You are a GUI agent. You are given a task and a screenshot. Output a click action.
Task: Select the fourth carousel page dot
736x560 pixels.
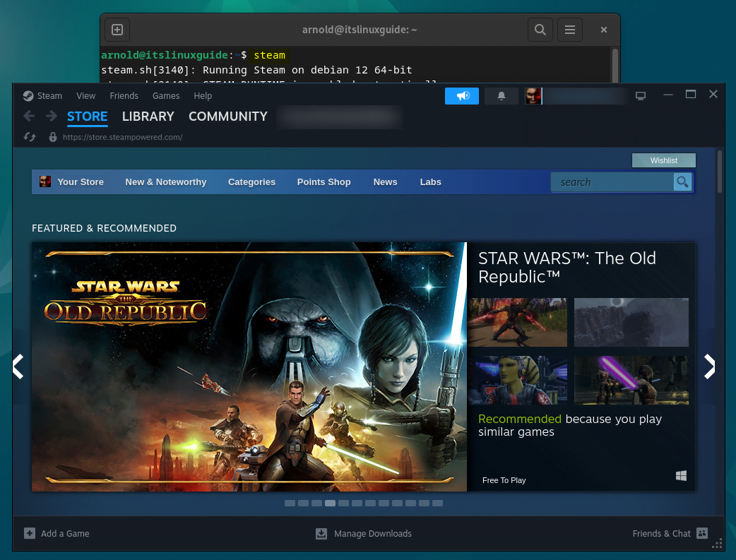[331, 504]
